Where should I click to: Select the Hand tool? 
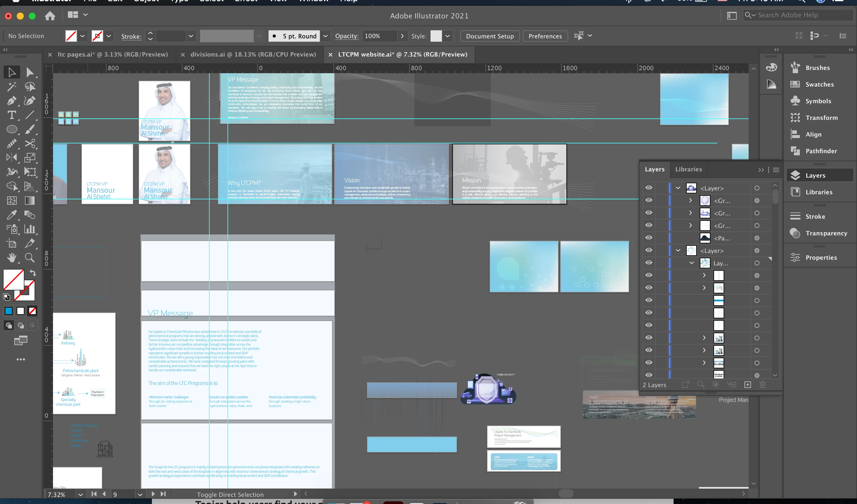(12, 258)
